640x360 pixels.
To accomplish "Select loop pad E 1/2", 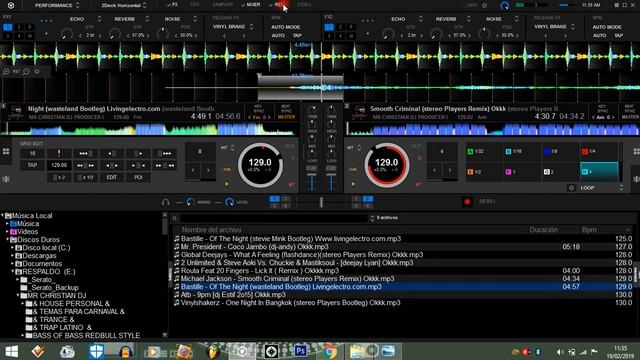I will coord(484,172).
